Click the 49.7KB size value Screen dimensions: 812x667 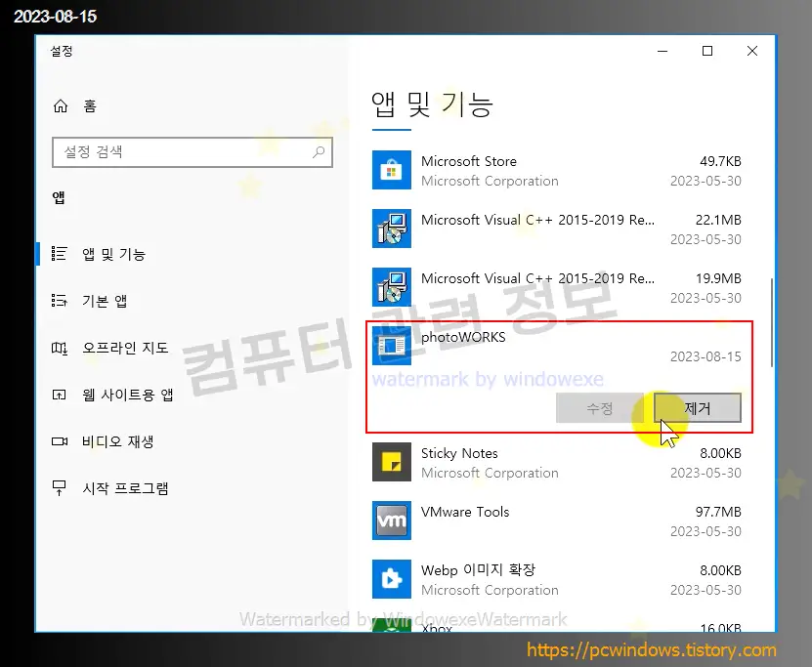(720, 161)
